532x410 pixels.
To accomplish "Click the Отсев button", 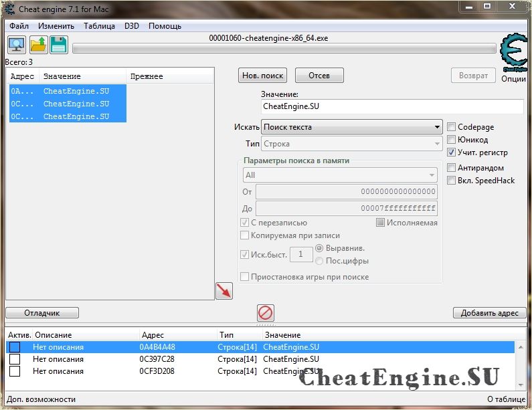I will 319,76.
